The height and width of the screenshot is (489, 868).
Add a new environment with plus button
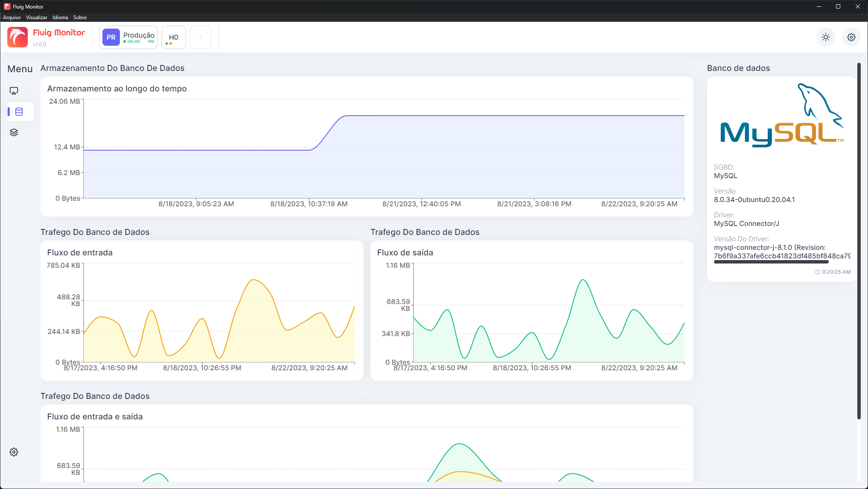tap(201, 37)
